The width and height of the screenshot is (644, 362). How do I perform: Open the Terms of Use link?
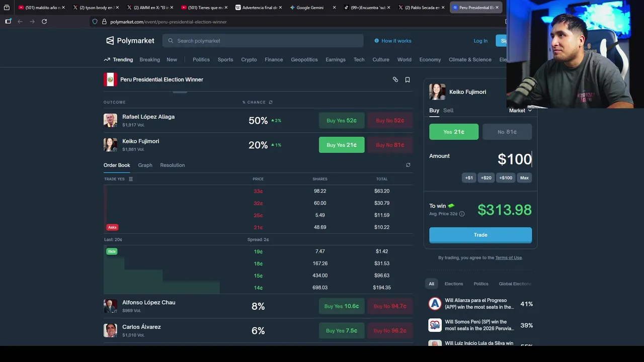pyautogui.click(x=508, y=257)
